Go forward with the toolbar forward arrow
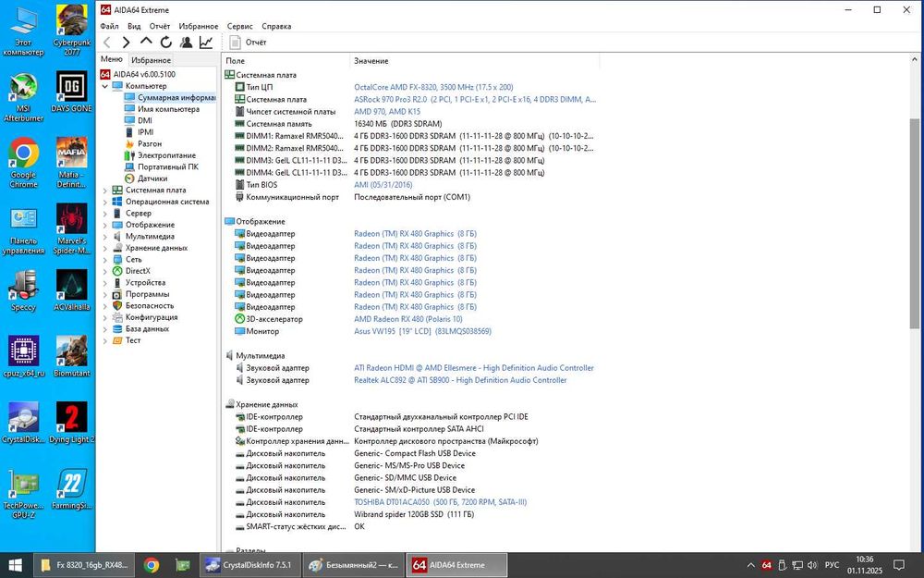Viewport: 924px width, 578px height. click(x=126, y=43)
